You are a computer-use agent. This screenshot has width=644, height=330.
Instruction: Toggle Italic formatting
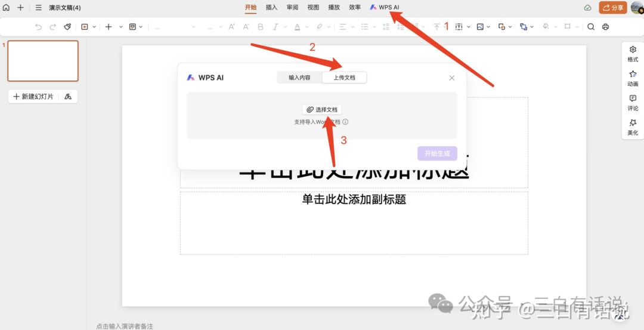tap(275, 27)
